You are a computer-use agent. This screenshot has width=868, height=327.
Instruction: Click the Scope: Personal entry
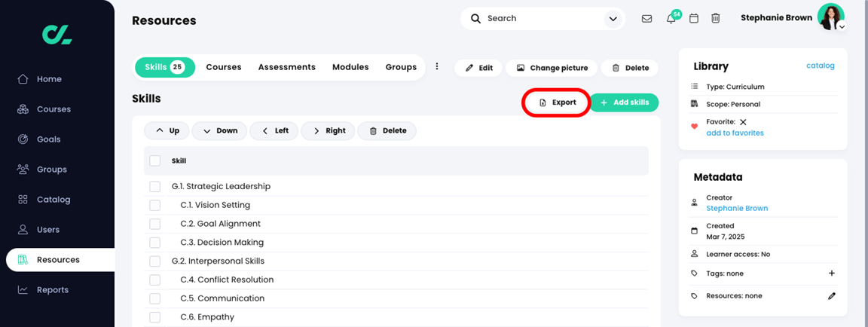pyautogui.click(x=733, y=104)
